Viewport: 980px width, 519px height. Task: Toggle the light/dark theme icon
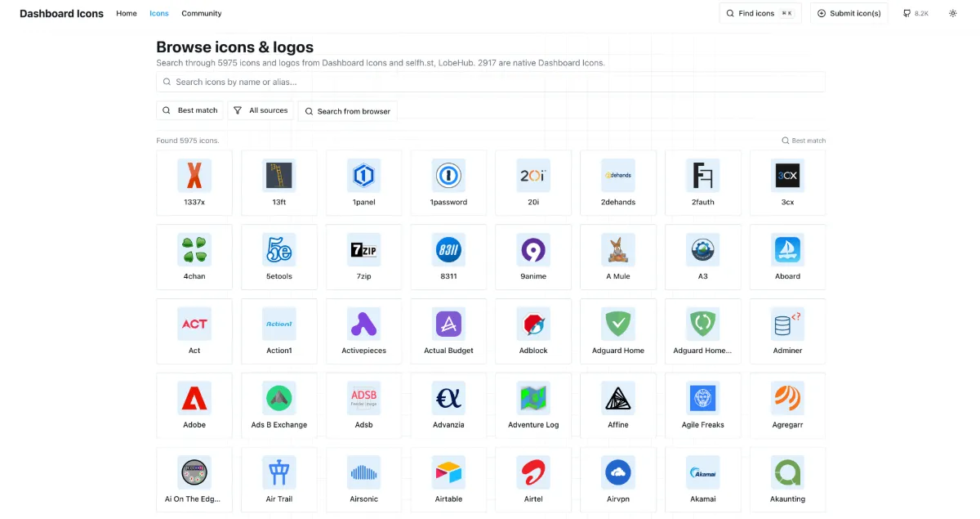click(x=952, y=13)
